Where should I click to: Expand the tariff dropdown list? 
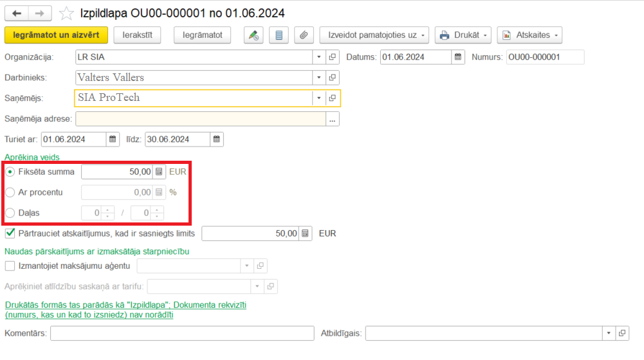257,286
